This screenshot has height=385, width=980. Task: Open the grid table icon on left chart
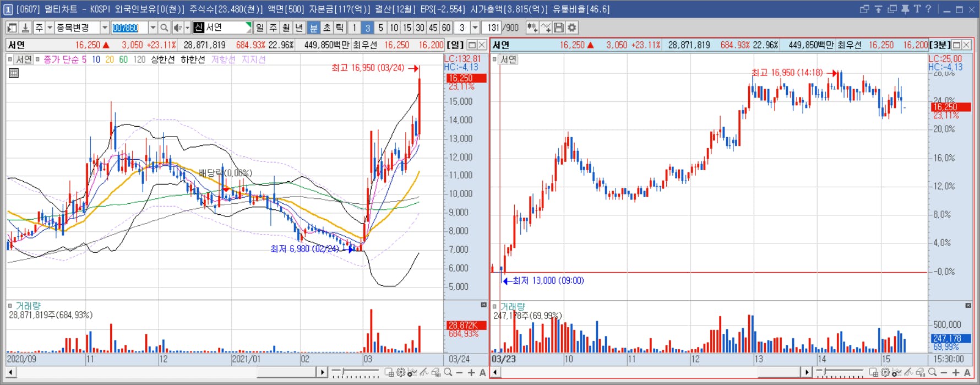14,73
